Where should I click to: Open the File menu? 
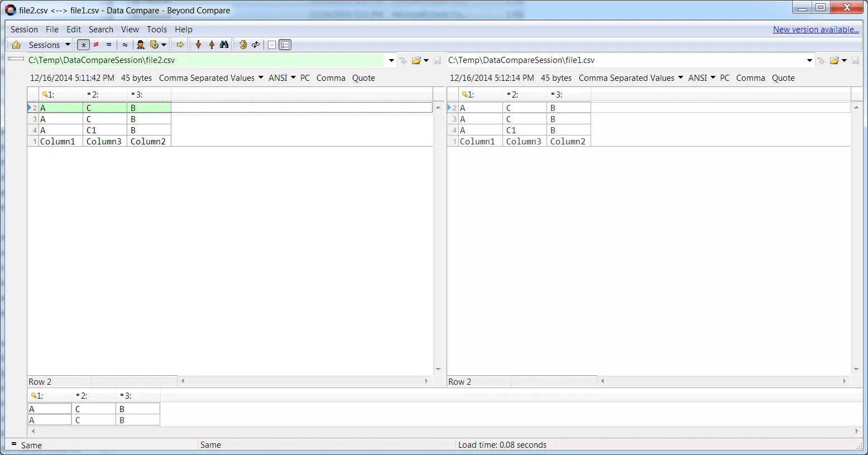pos(52,30)
